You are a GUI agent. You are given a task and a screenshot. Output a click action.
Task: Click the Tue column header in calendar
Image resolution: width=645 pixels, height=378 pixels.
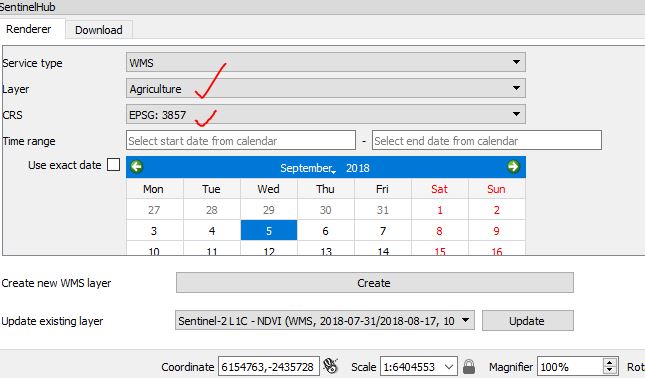click(x=211, y=189)
